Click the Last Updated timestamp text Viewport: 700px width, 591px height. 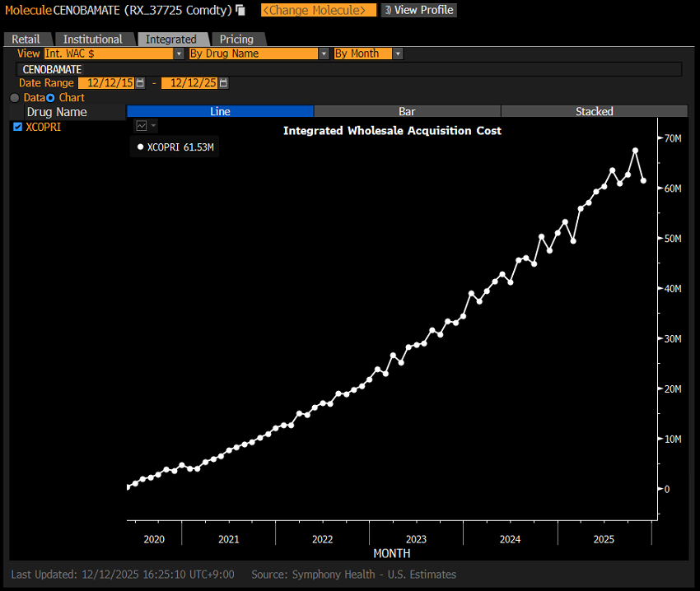123,575
